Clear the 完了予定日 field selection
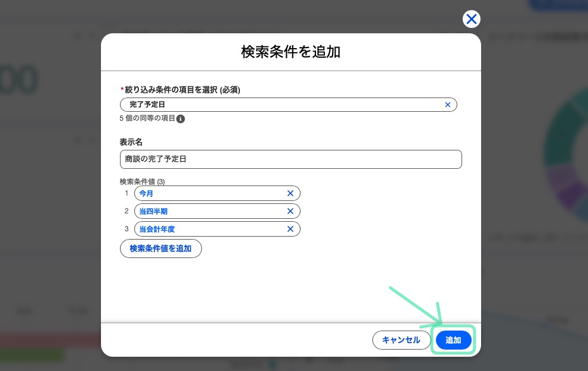This screenshot has height=371, width=588. click(x=447, y=105)
